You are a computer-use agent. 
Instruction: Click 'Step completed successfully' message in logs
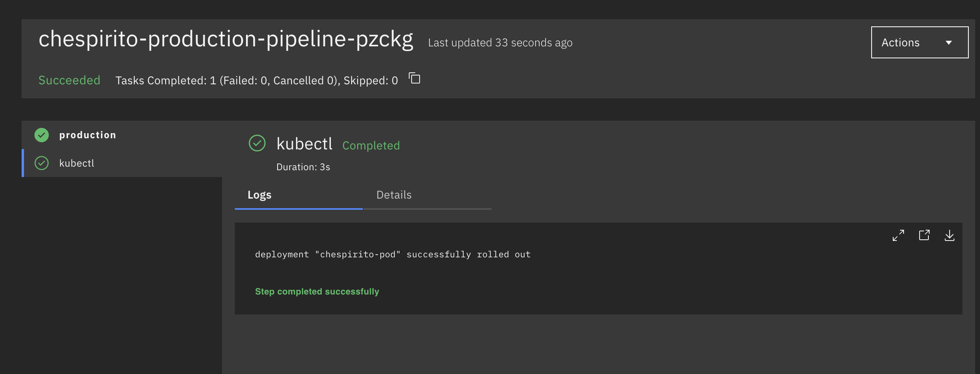click(x=317, y=292)
